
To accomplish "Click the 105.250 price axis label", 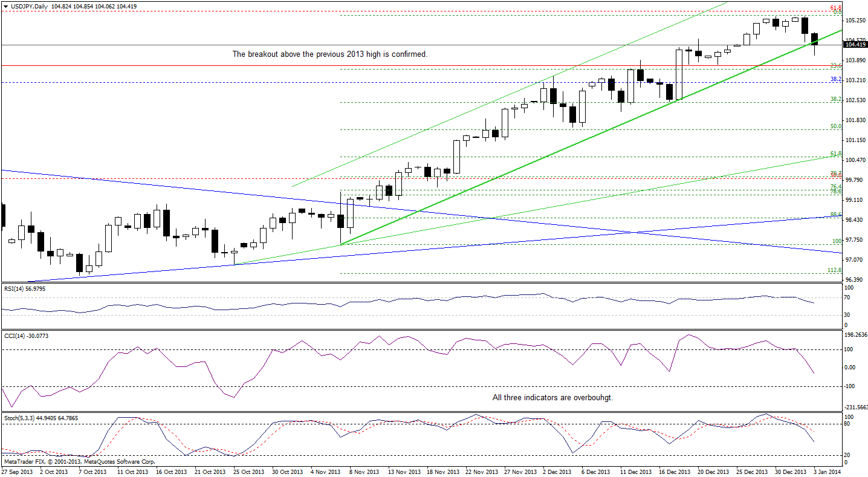I will tap(855, 20).
